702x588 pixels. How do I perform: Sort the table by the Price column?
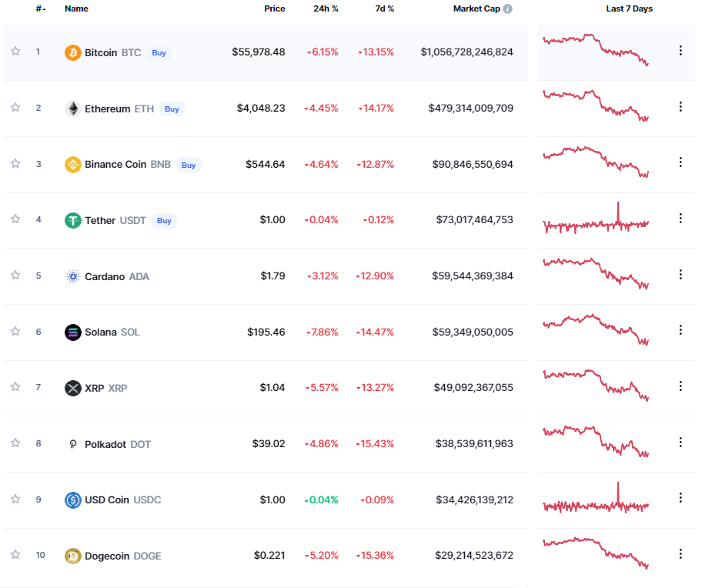274,9
